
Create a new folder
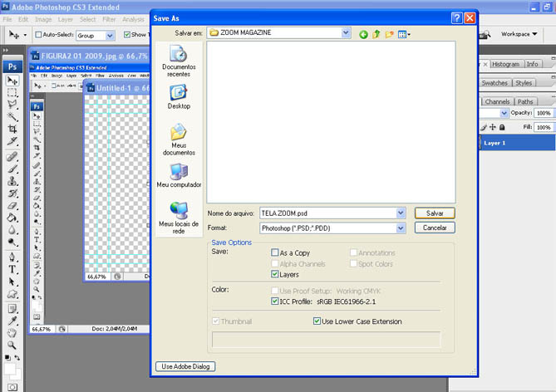pyautogui.click(x=389, y=34)
